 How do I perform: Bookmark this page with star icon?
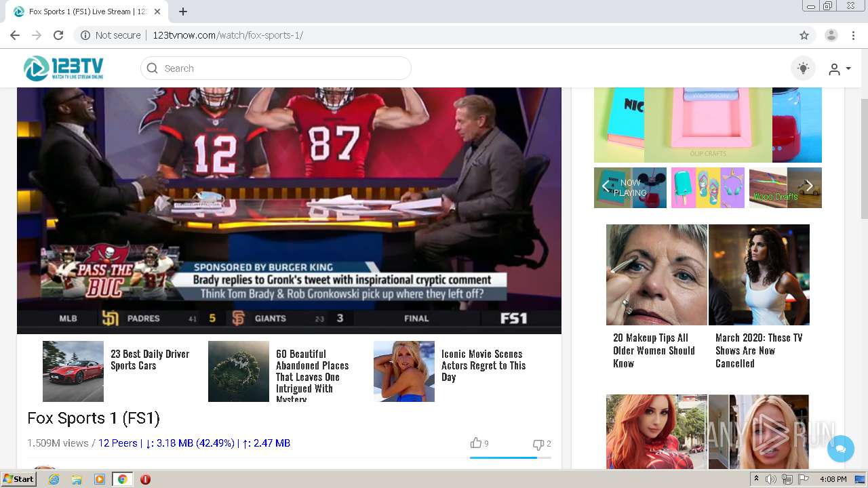[804, 35]
